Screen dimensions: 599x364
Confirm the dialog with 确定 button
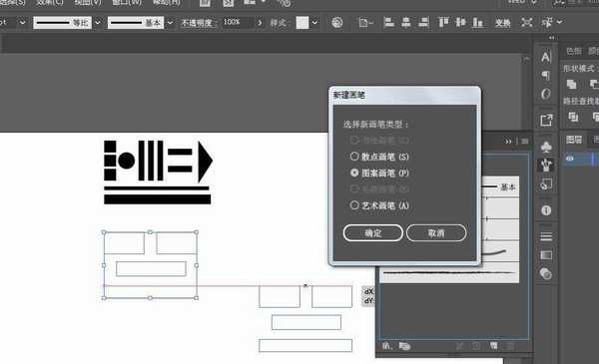tap(372, 232)
